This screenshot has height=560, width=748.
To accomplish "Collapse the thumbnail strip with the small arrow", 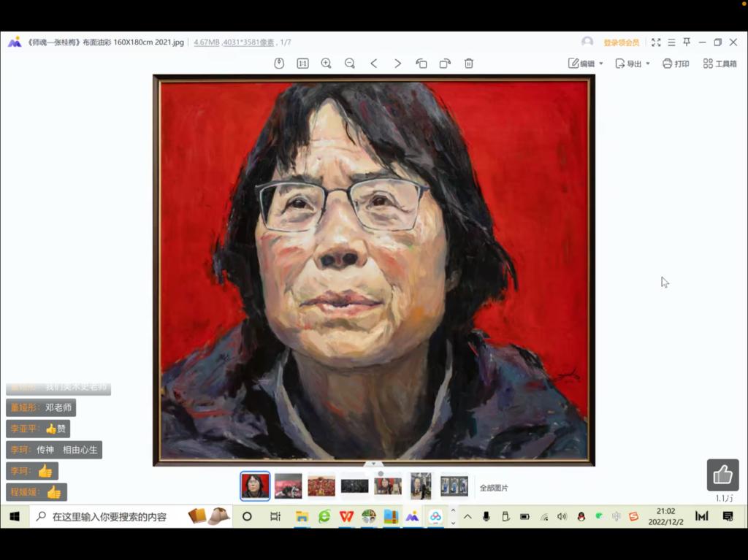I will click(373, 464).
